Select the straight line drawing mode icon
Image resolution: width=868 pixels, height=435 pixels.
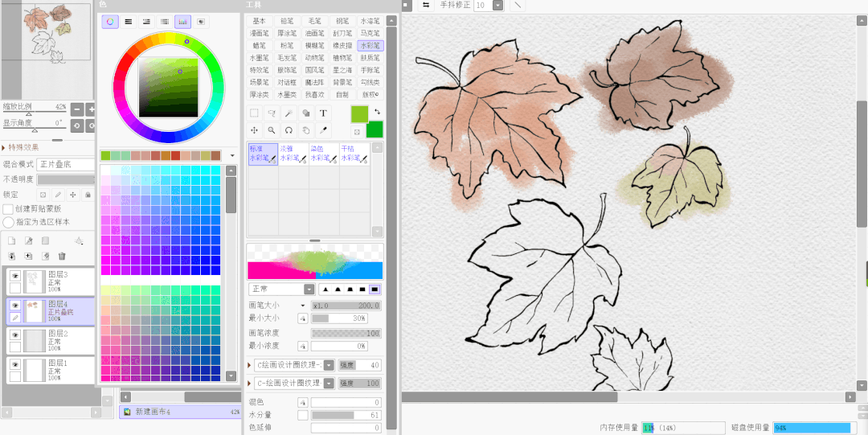pos(517,5)
